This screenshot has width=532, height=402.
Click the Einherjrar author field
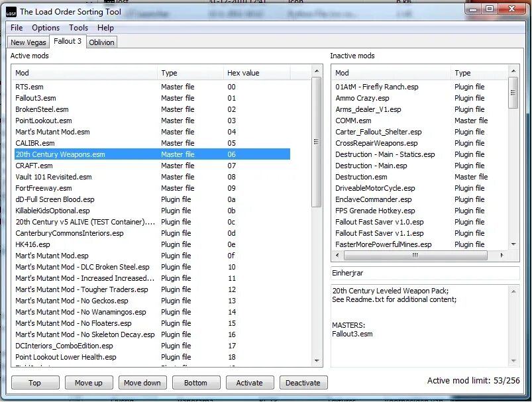(x=425, y=273)
